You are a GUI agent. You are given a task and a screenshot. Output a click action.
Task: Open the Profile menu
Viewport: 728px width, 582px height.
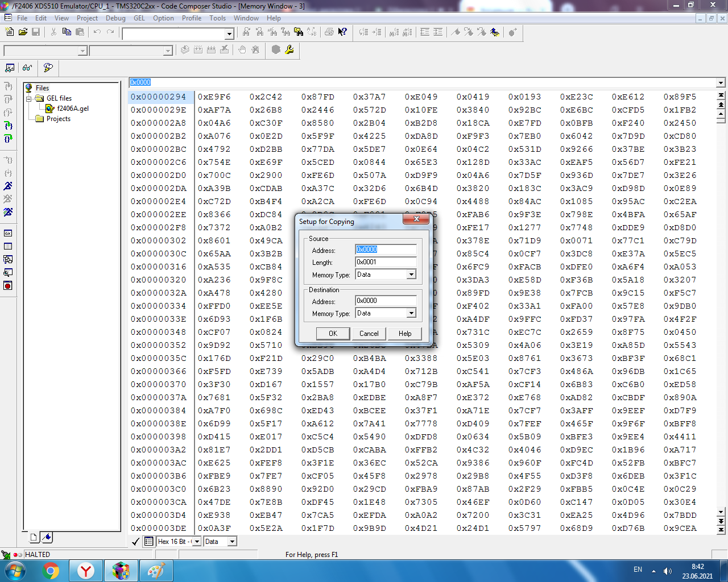[x=192, y=18]
